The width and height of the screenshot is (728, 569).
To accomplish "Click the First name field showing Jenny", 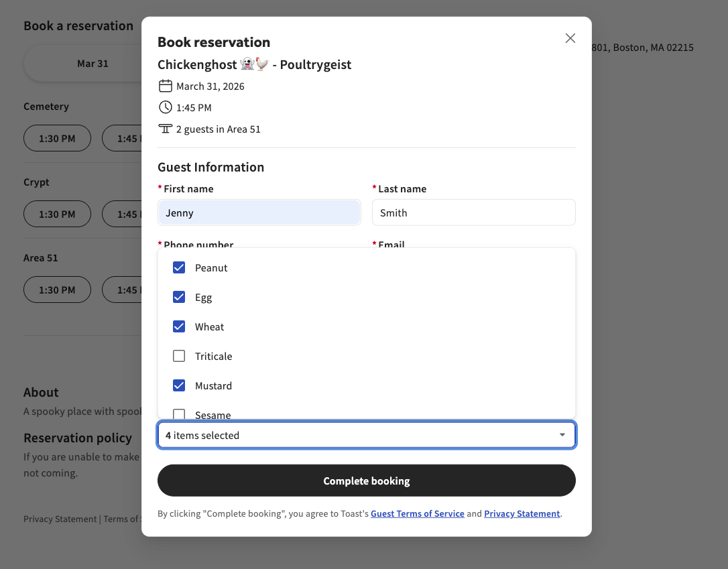I will (259, 212).
